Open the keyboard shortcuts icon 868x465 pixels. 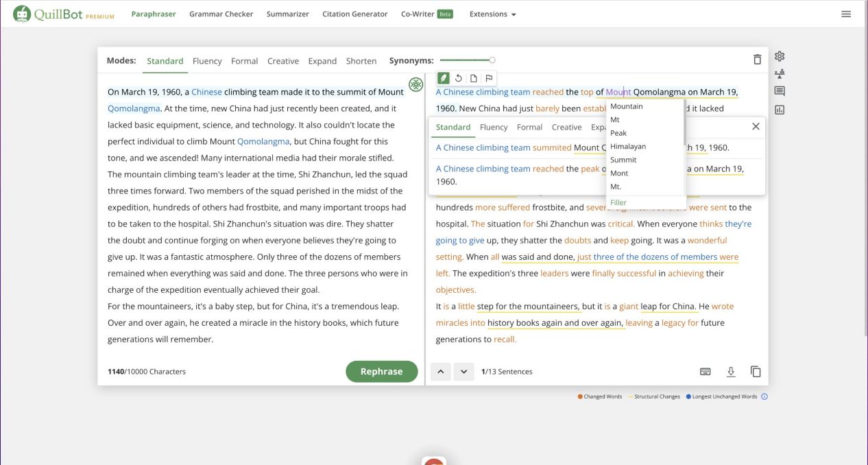pyautogui.click(x=706, y=372)
